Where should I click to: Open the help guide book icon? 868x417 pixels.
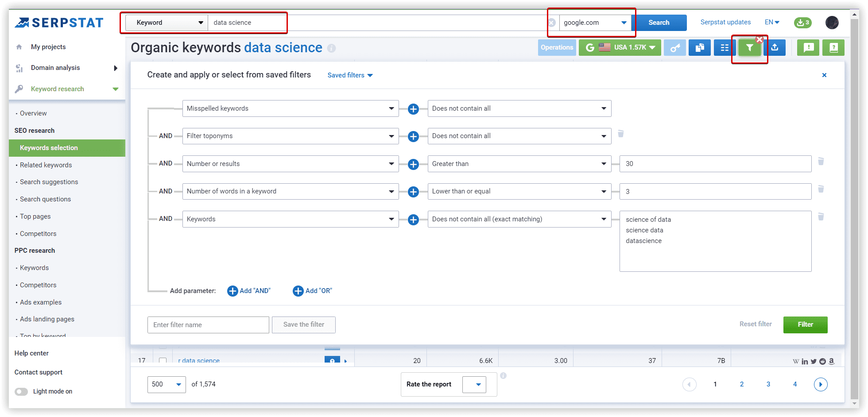[x=833, y=47]
